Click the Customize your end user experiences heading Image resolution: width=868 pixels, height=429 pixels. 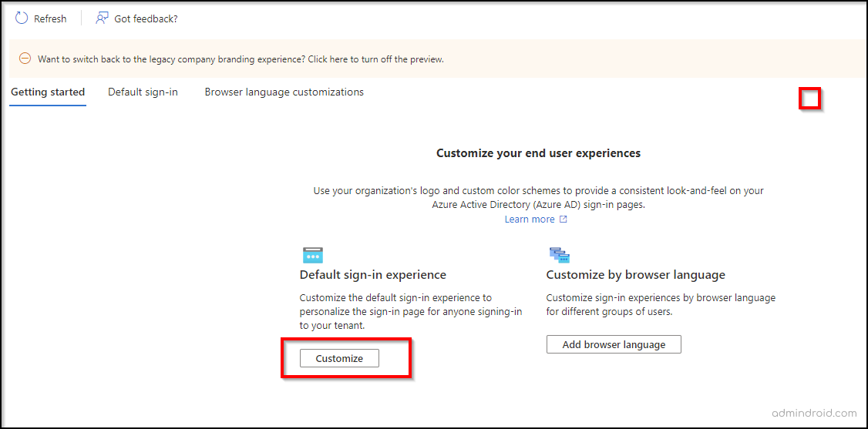pos(538,154)
